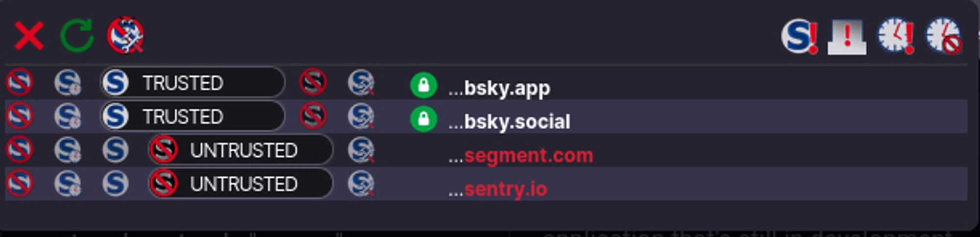Image resolution: width=980 pixels, height=237 pixels.
Task: Reload the page with green arrow
Action: click(77, 36)
